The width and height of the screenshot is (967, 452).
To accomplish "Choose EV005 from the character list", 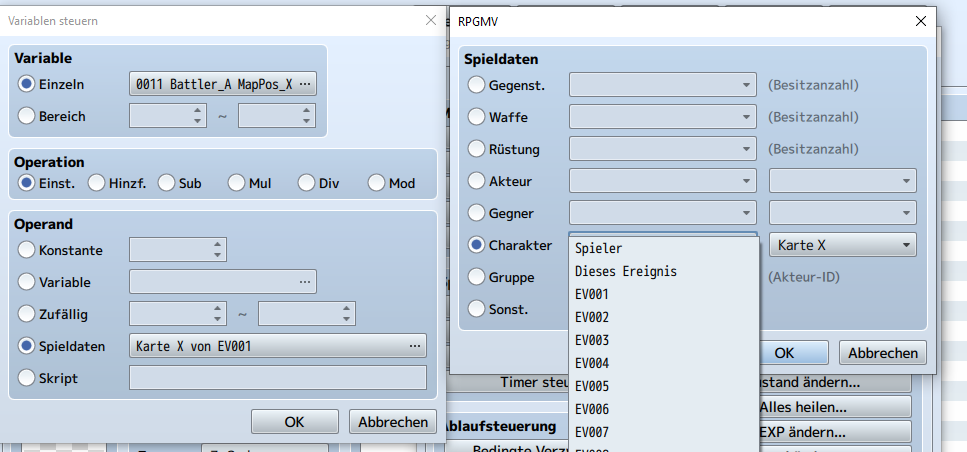I will click(x=664, y=387).
